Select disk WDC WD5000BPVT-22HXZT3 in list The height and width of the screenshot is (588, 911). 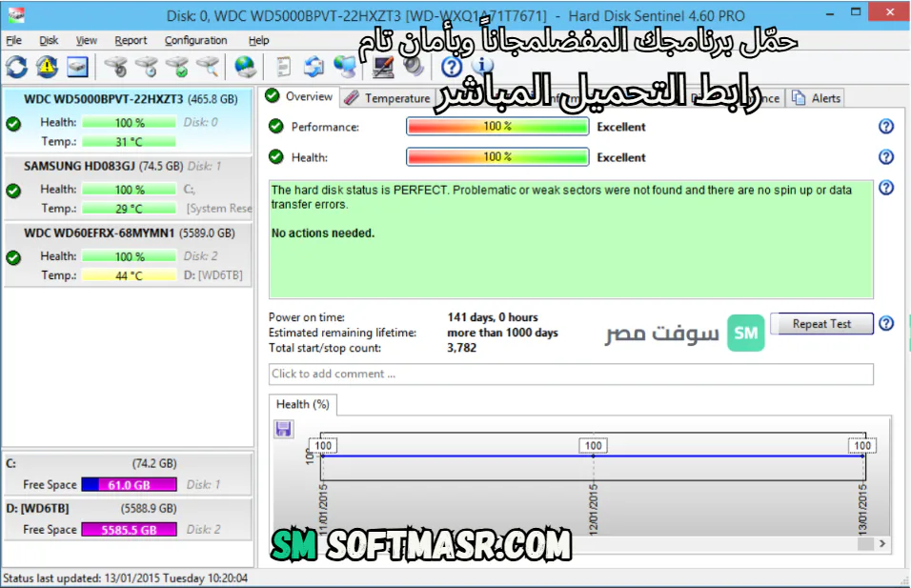pyautogui.click(x=128, y=120)
